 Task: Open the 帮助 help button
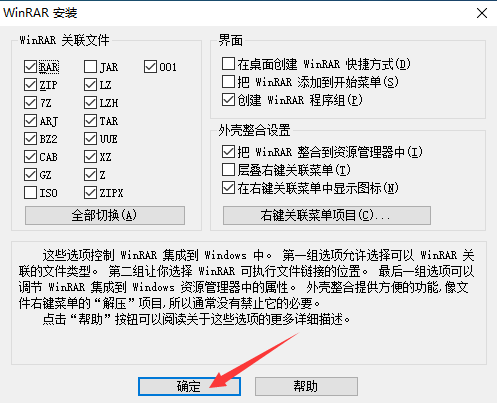(306, 386)
